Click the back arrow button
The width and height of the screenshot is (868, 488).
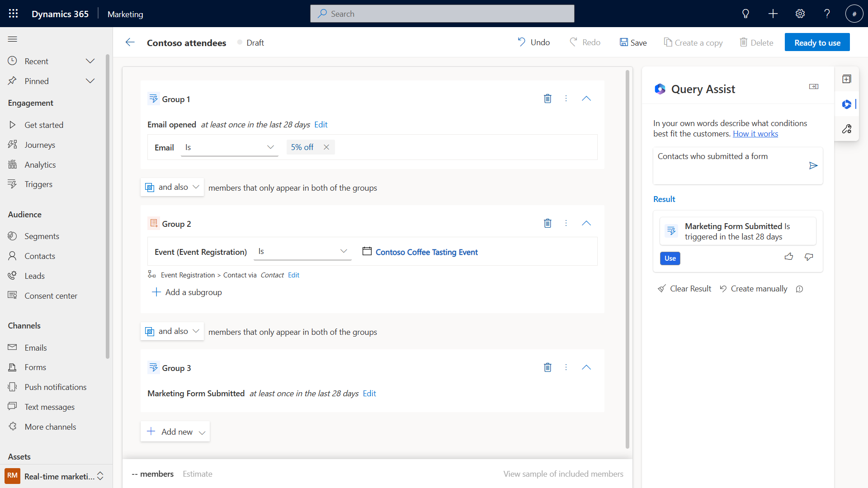pyautogui.click(x=130, y=42)
